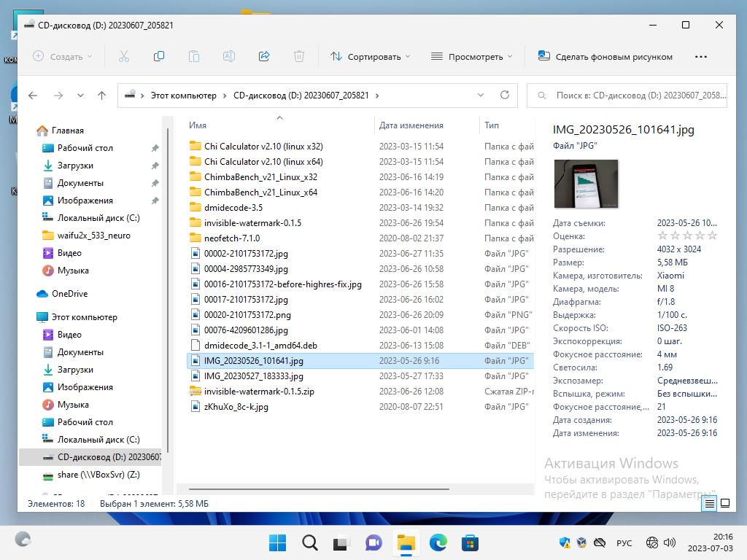Screen dimensions: 747x560
Task: Click the Share icon in the toolbar
Action: pyautogui.click(x=264, y=56)
